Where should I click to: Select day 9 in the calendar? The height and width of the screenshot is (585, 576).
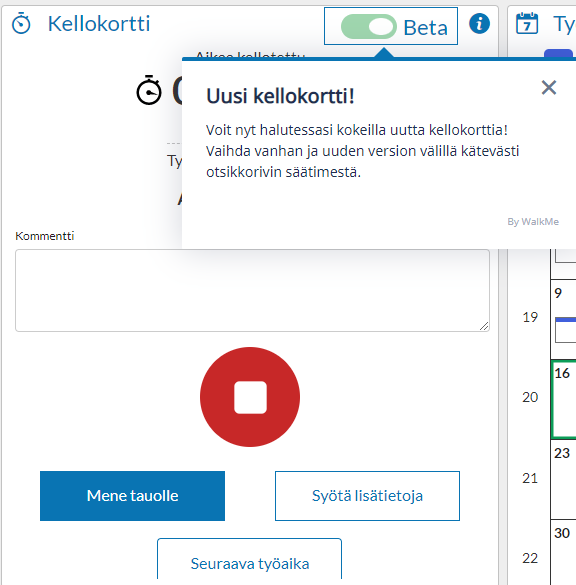[564, 317]
